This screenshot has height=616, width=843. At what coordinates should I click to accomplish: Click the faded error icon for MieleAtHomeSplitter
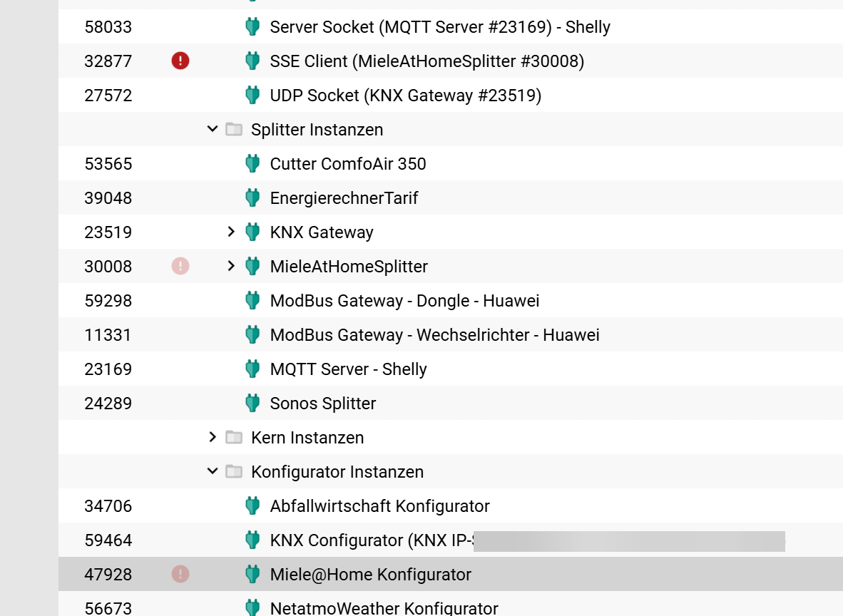tap(180, 267)
